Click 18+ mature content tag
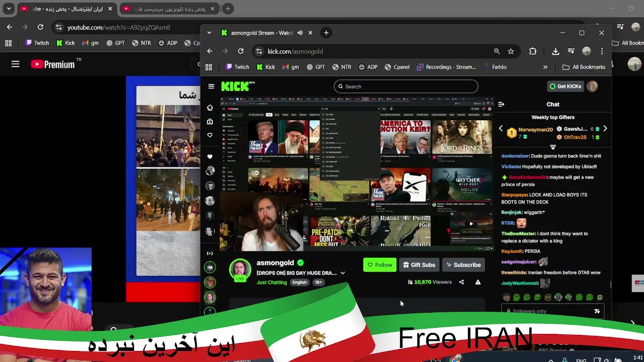The height and width of the screenshot is (362, 644). [318, 283]
